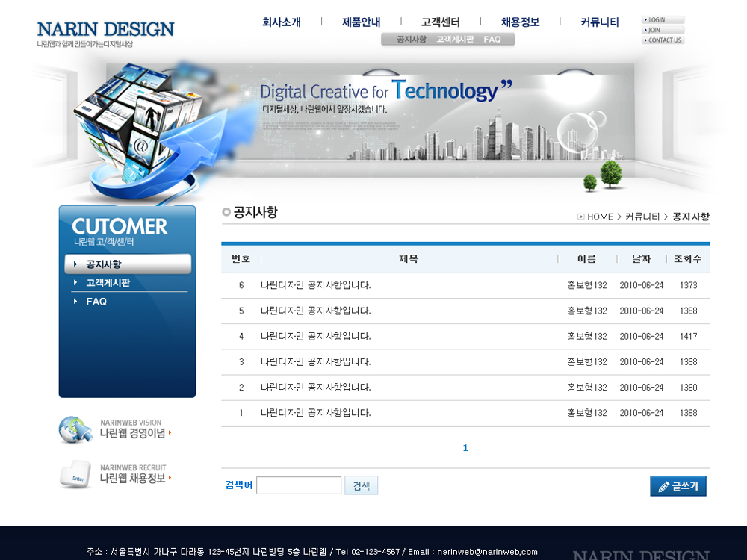747x560 pixels.
Task: Click the CONTACT US button
Action: 663,40
